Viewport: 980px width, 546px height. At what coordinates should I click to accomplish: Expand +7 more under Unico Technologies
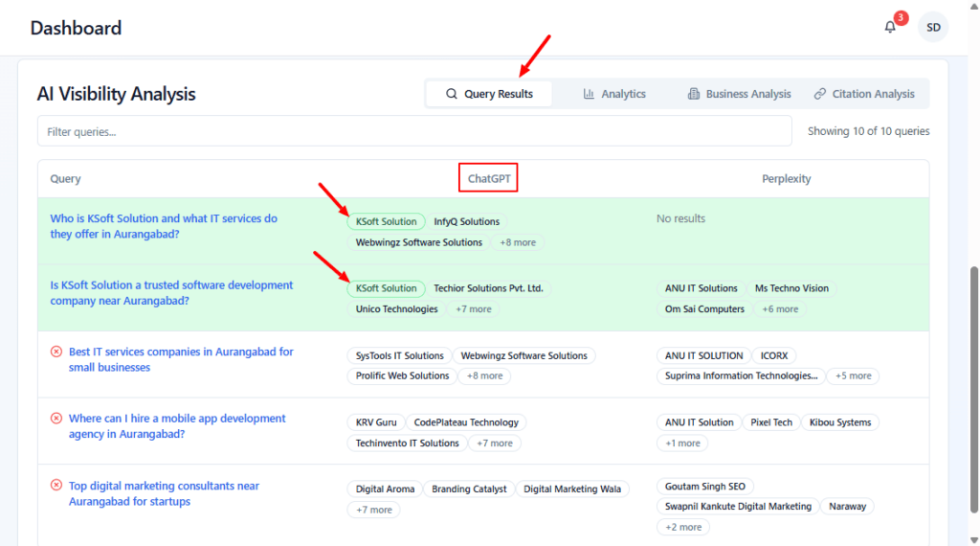point(474,309)
